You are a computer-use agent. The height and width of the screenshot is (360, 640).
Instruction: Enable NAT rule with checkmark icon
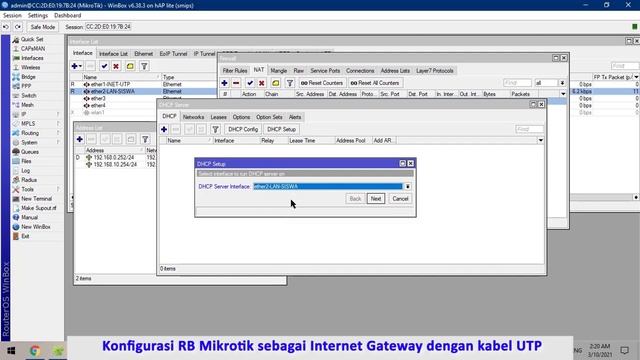[250, 83]
